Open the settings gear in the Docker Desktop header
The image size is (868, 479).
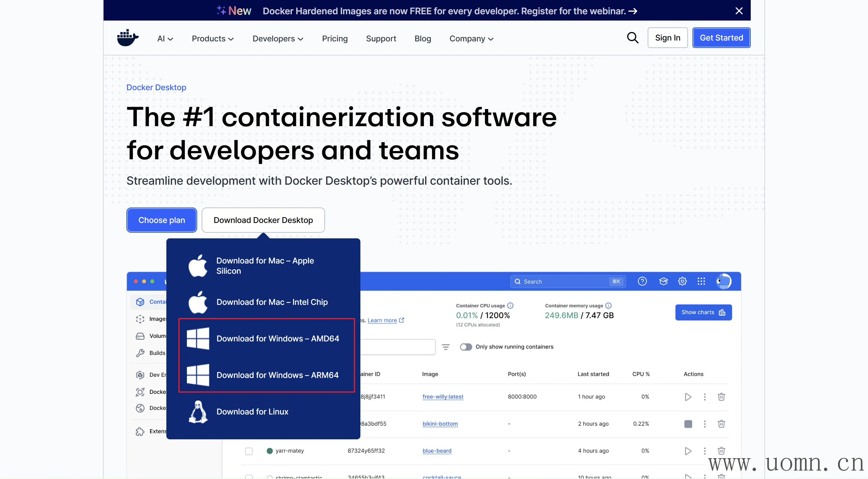tap(682, 281)
